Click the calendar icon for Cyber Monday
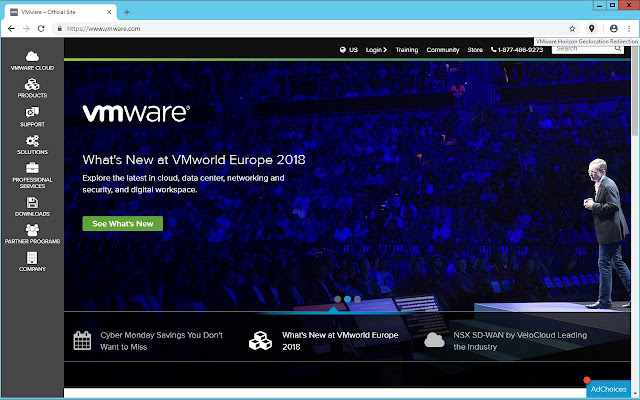Image resolution: width=640 pixels, height=400 pixels. (82, 340)
